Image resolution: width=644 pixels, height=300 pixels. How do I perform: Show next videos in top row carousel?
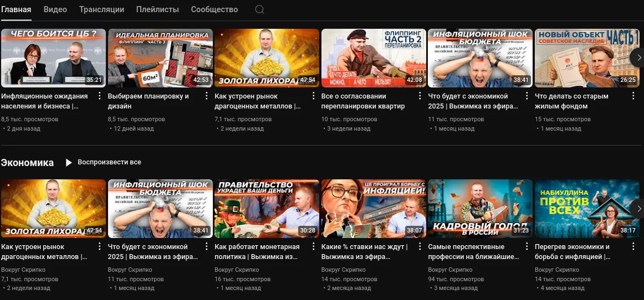click(638, 58)
